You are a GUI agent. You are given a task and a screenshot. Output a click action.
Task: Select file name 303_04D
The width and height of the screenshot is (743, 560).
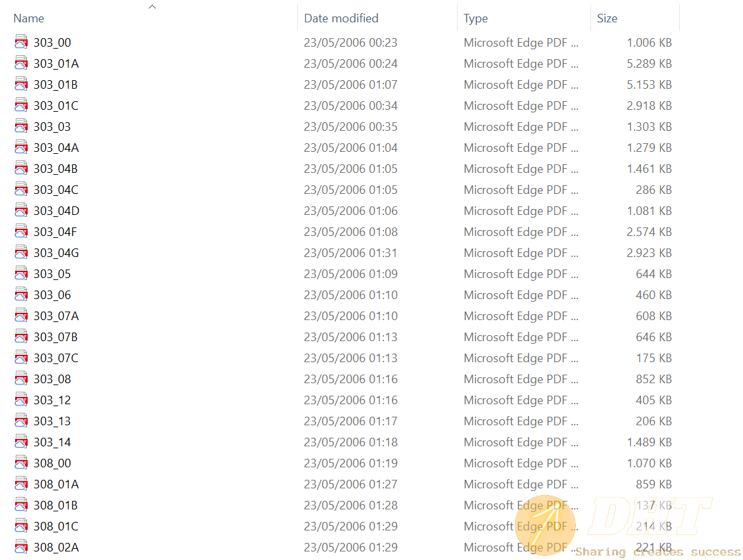(x=57, y=211)
